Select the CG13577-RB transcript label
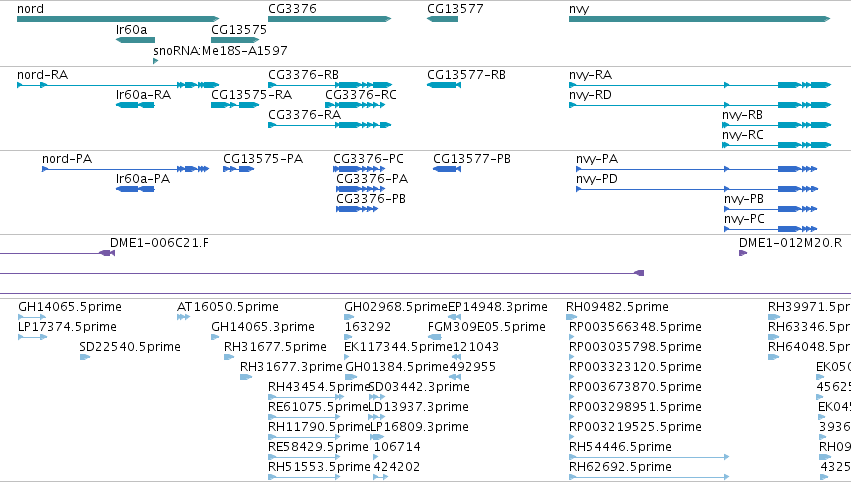The width and height of the screenshot is (851, 482). [x=466, y=75]
